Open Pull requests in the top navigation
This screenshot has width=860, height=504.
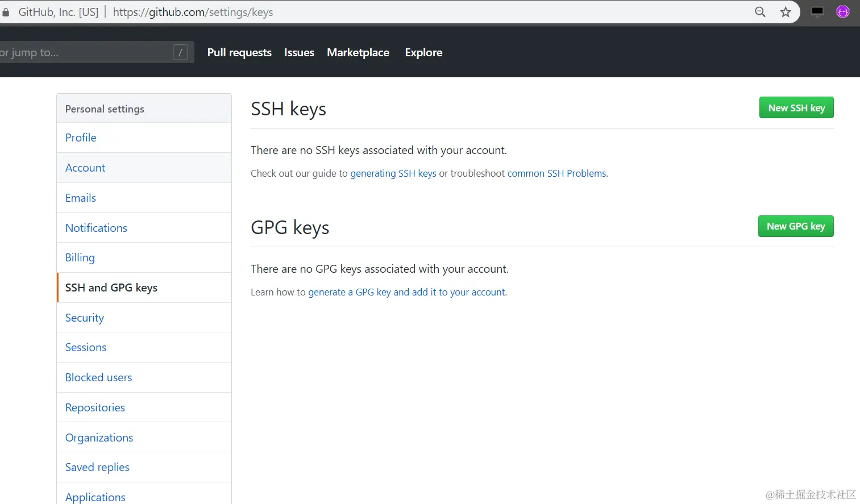tap(239, 52)
